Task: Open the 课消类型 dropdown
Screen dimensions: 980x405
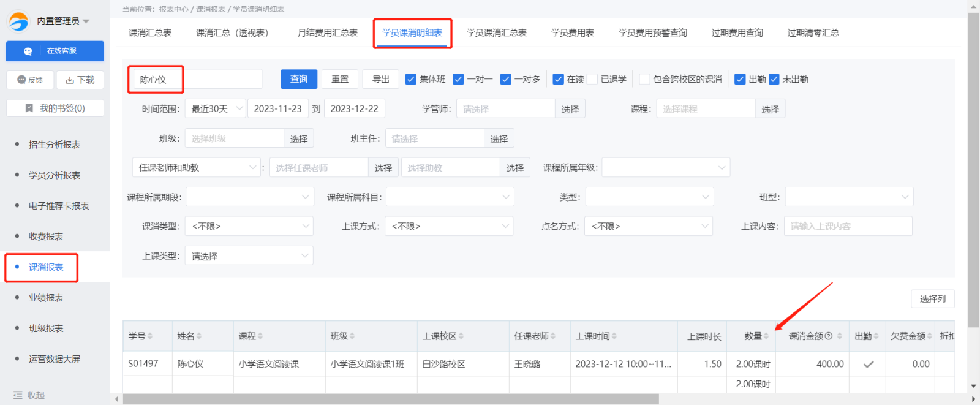Action: (249, 226)
